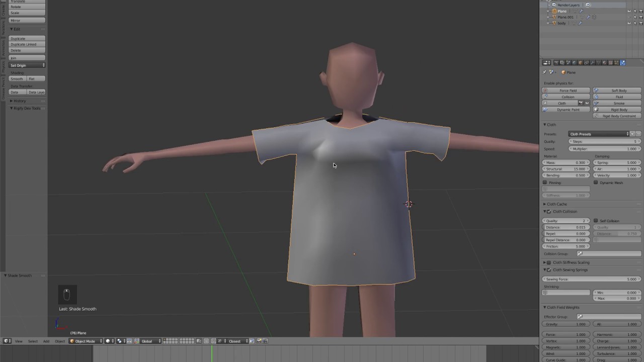The width and height of the screenshot is (644, 362).
Task: Open the Set Origin dropdown
Action: point(27,65)
